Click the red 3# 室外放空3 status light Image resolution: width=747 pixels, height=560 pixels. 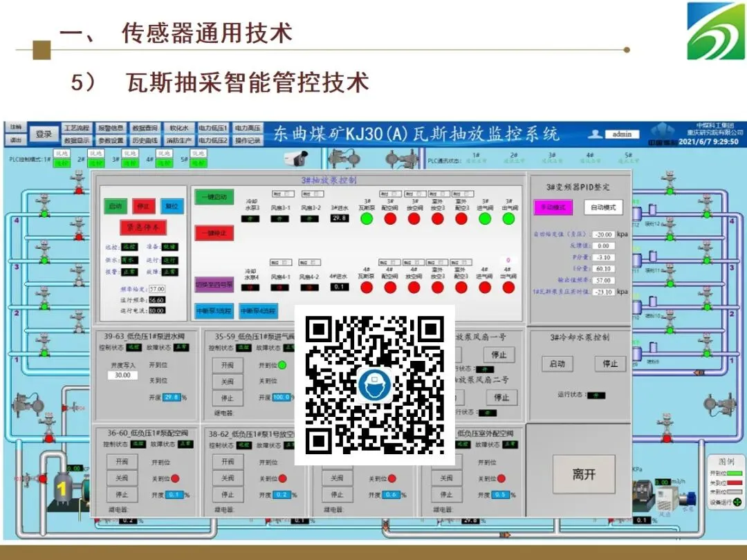(x=437, y=218)
